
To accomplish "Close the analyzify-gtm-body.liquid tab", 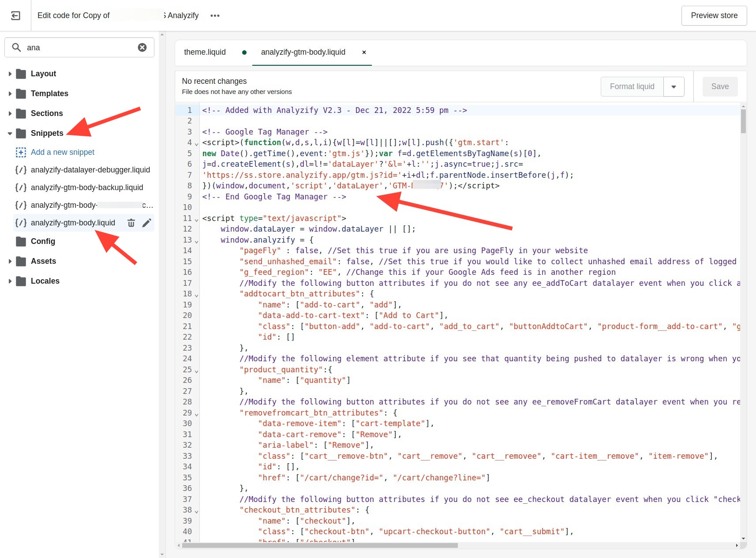I will [364, 52].
